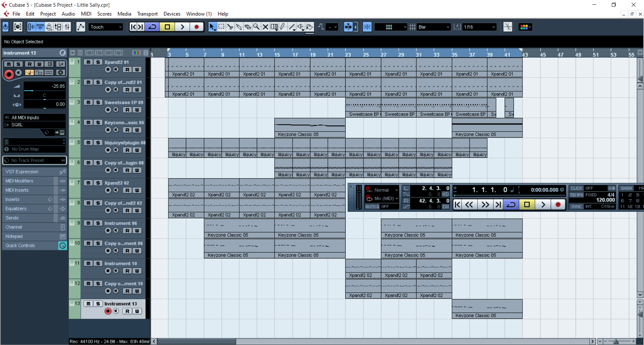The height and width of the screenshot is (345, 644).
Task: Expand the Equalizers inspector section
Action: (x=35, y=209)
